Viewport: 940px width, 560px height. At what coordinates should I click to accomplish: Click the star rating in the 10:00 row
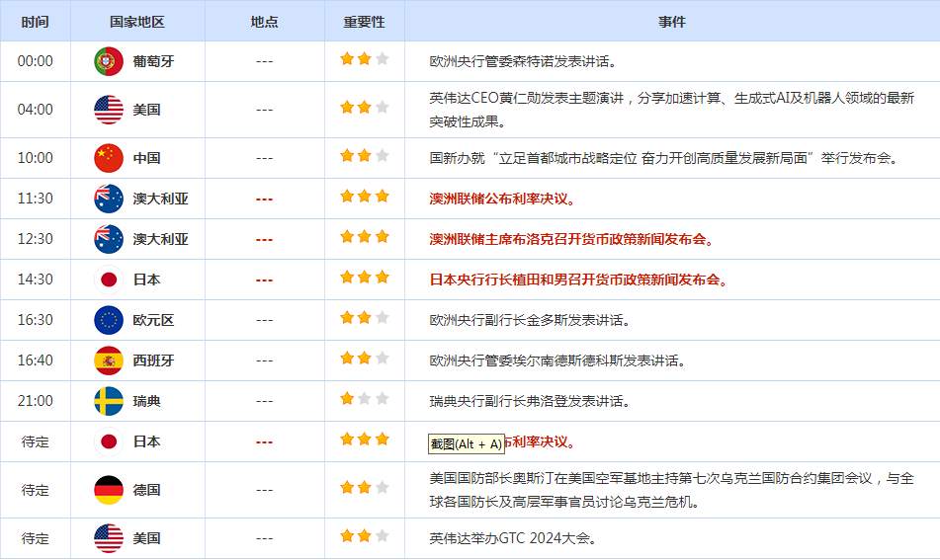point(365,156)
